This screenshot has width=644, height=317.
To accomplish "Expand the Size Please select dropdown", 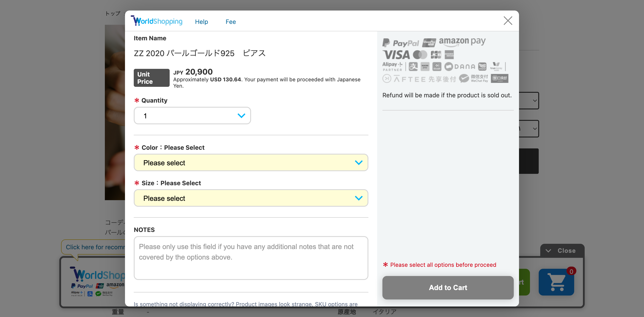I will tap(251, 198).
